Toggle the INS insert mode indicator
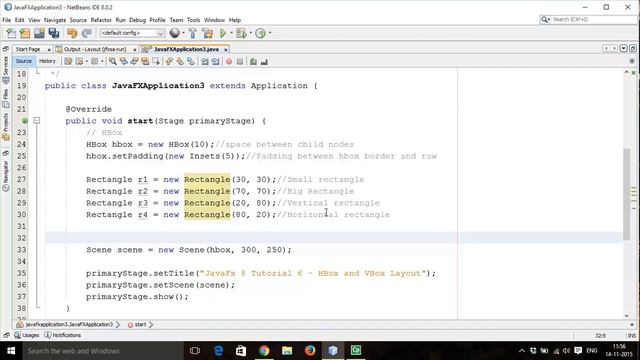640x360 pixels. (632, 336)
